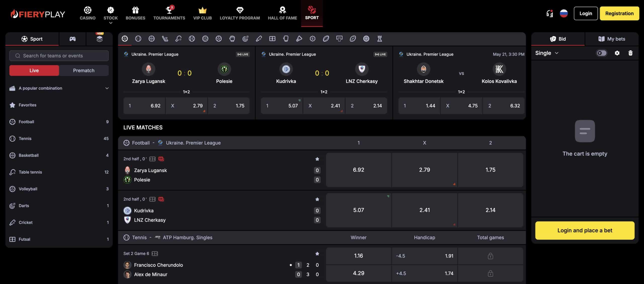Select the cricket bat icon in the strip
Image resolution: width=644 pixels, height=284 pixels.
click(259, 39)
